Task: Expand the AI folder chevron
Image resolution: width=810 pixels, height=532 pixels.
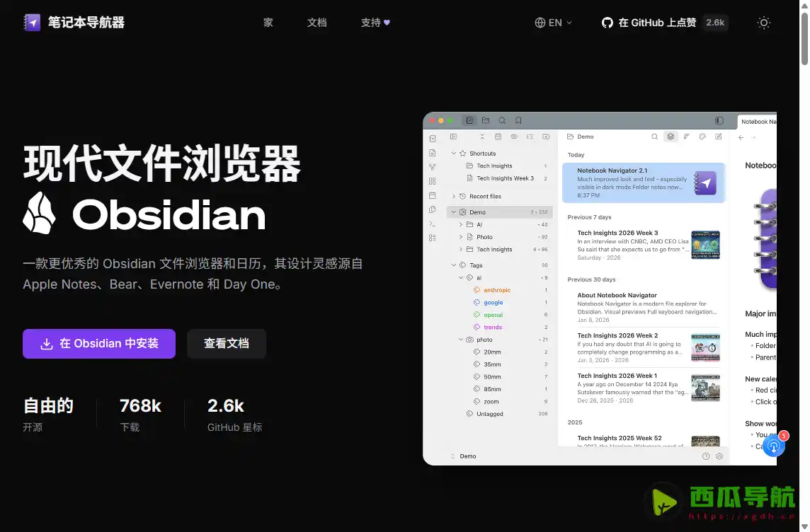Action: click(461, 224)
